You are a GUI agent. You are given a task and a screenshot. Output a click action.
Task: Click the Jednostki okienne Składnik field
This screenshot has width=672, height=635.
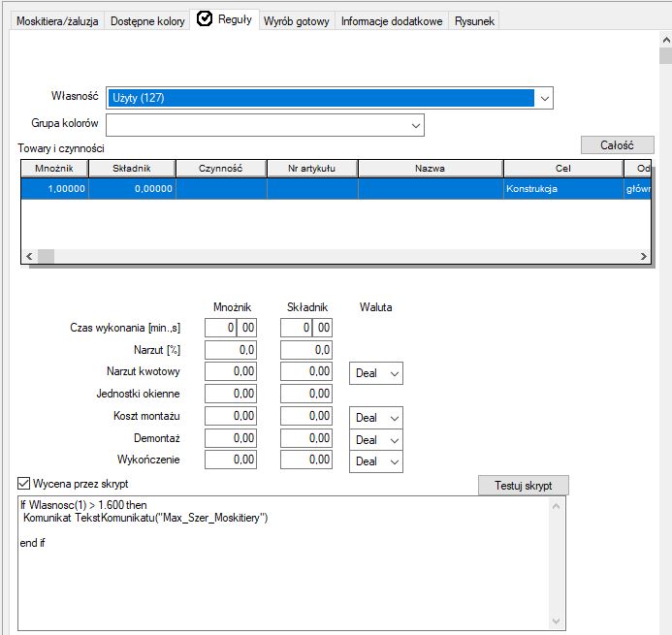click(306, 394)
